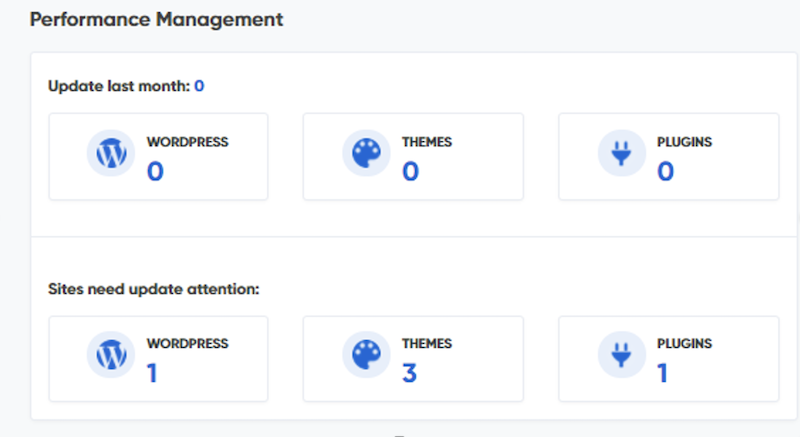Click the Plugins plug icon under Update last month
The height and width of the screenshot is (437, 800).
coord(621,153)
